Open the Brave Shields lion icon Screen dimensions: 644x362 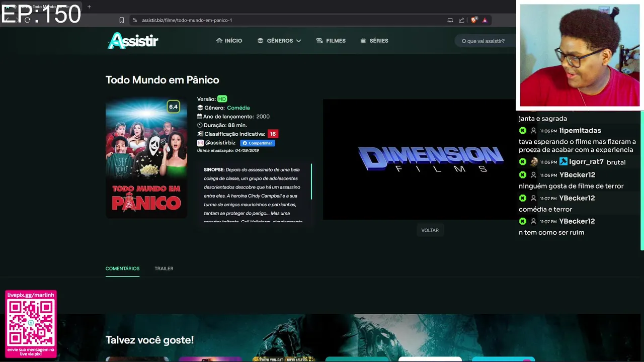(473, 20)
